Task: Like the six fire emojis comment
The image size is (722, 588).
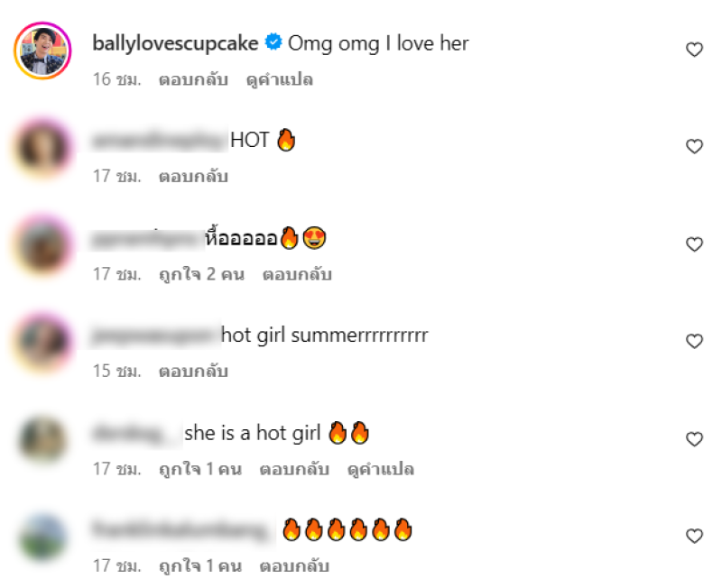Action: pyautogui.click(x=694, y=536)
